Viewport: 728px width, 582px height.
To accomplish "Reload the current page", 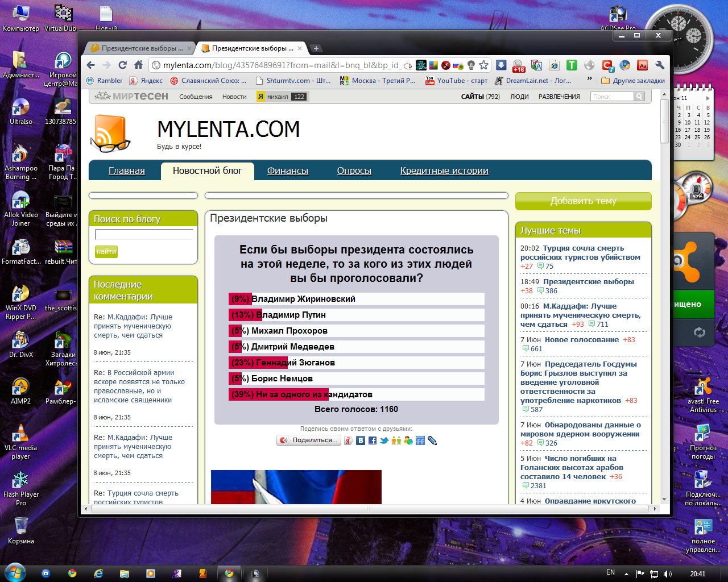I will [122, 65].
